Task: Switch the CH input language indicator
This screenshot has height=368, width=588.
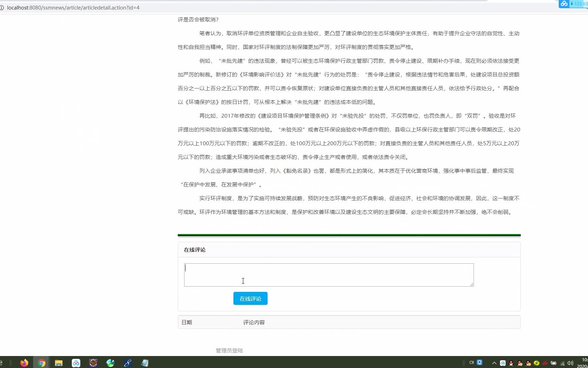Action: point(472,363)
